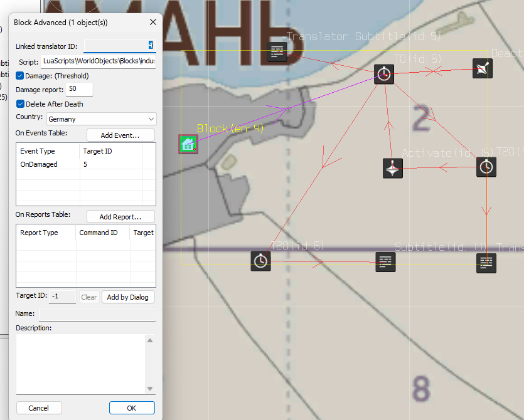Click the Damage report value field
The width and height of the screenshot is (524, 420).
pos(79,90)
